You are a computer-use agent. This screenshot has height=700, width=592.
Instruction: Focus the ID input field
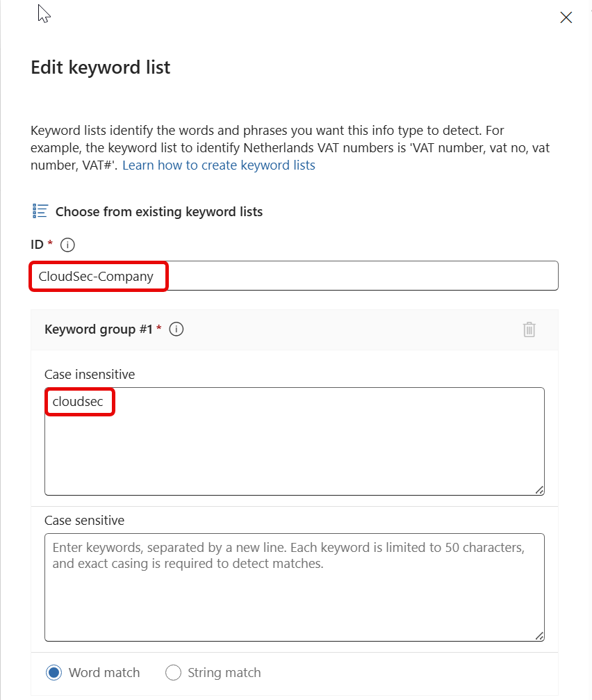click(x=361, y=276)
